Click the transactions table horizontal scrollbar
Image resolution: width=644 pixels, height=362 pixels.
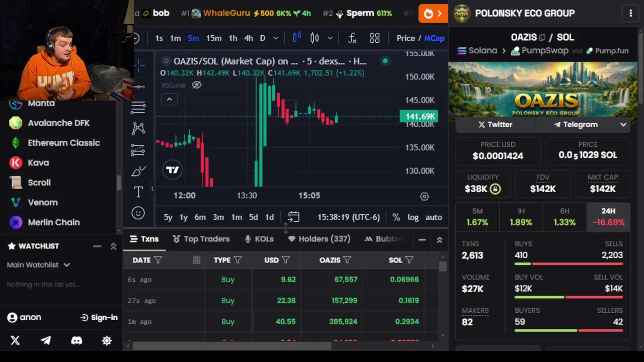coord(232,345)
